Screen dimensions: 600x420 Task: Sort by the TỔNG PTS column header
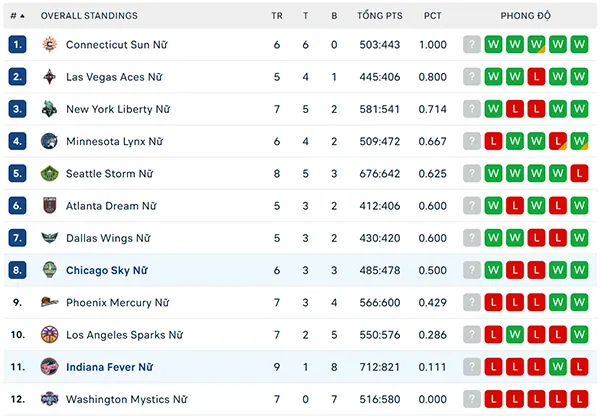point(380,16)
